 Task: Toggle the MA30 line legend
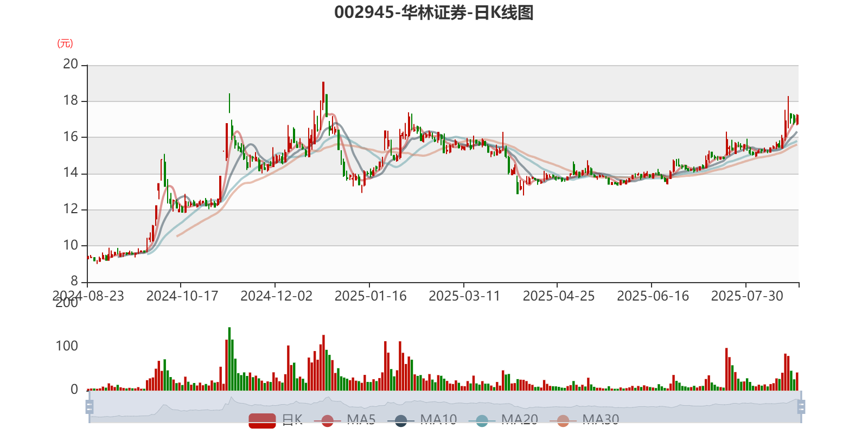pos(584,420)
